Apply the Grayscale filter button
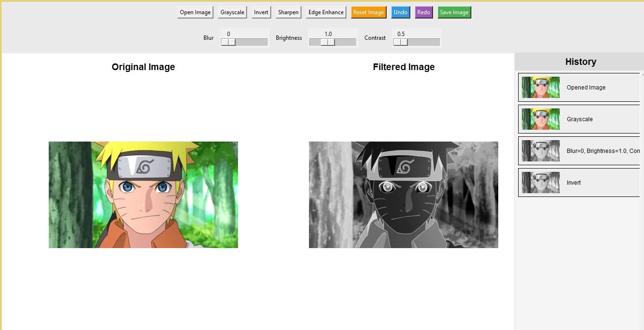The height and width of the screenshot is (330, 644). pyautogui.click(x=232, y=12)
